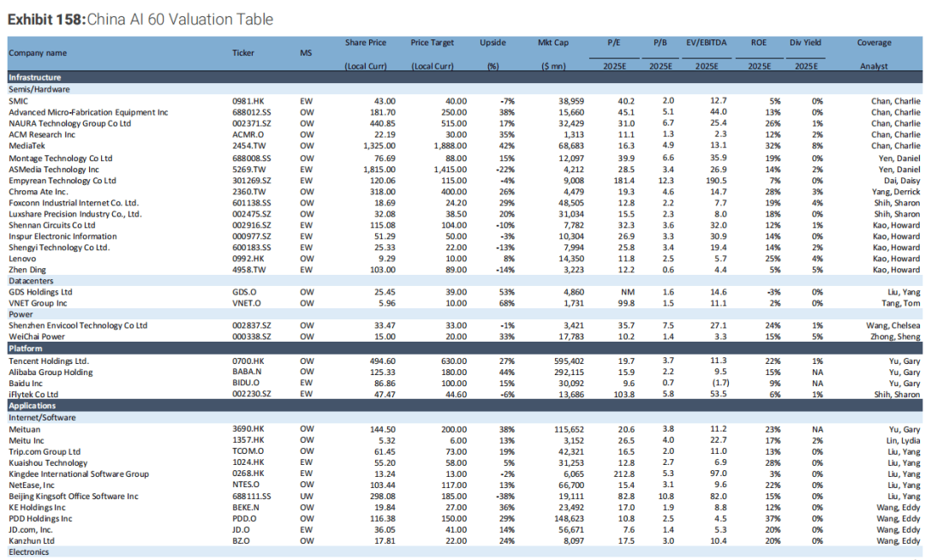Select "Shenzhen Envicool Technology Co Ltd"
This screenshot has height=560, width=925.
click(78, 325)
